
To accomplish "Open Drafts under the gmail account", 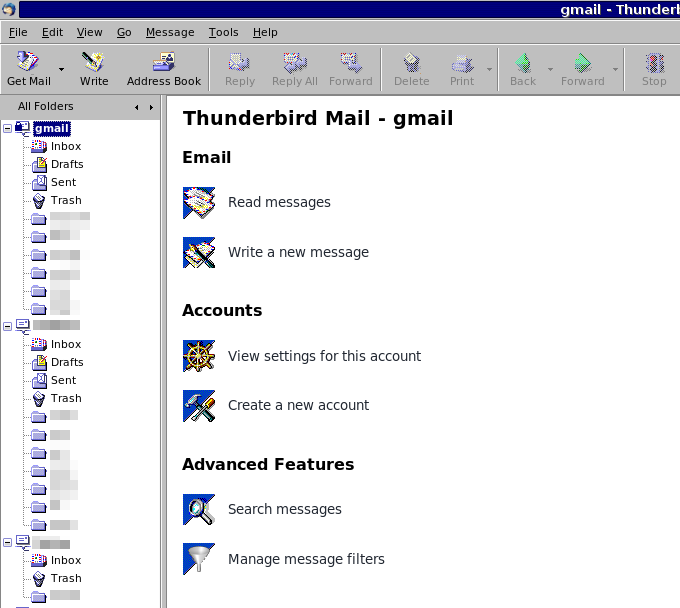I will click(67, 164).
